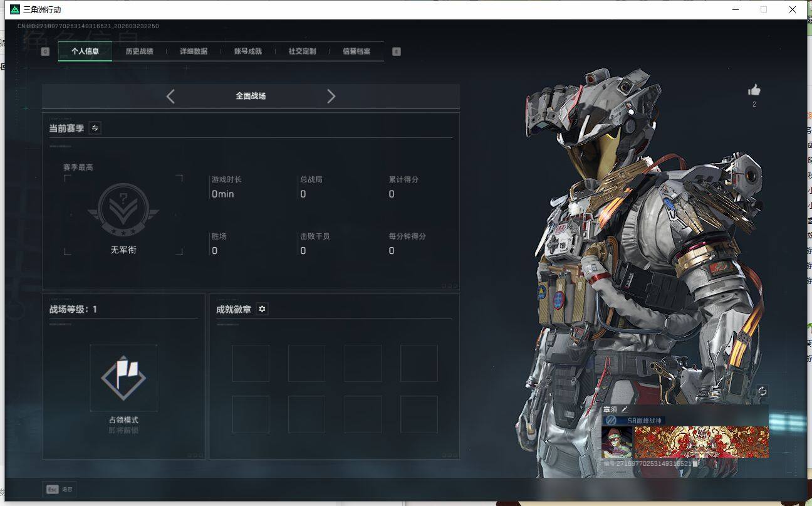The height and width of the screenshot is (506, 812).
Task: Minimize the 三角洲行动 window
Action: tap(734, 9)
